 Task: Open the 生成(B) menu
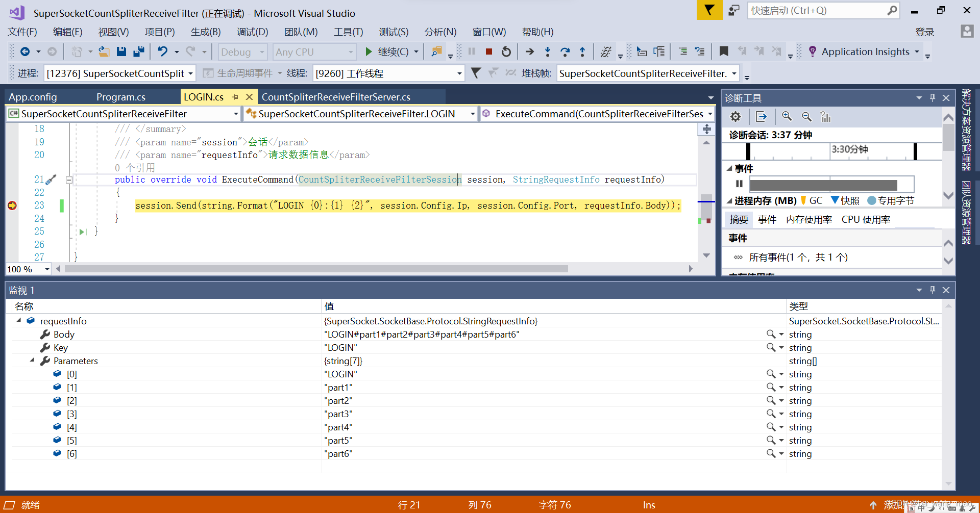click(206, 32)
